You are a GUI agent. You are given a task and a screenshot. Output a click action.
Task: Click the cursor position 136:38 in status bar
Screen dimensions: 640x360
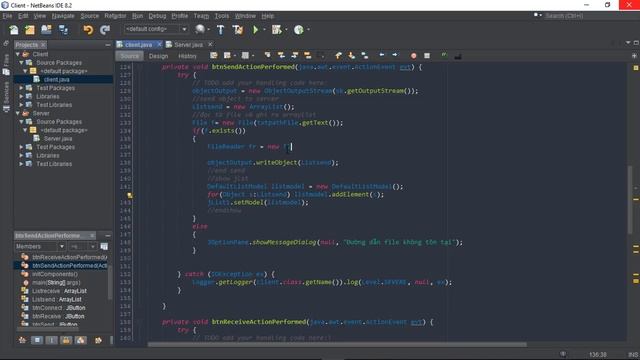tap(598, 355)
